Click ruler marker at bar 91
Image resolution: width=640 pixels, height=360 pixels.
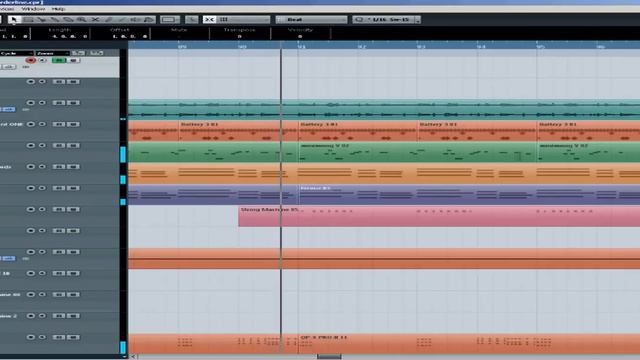coord(302,46)
